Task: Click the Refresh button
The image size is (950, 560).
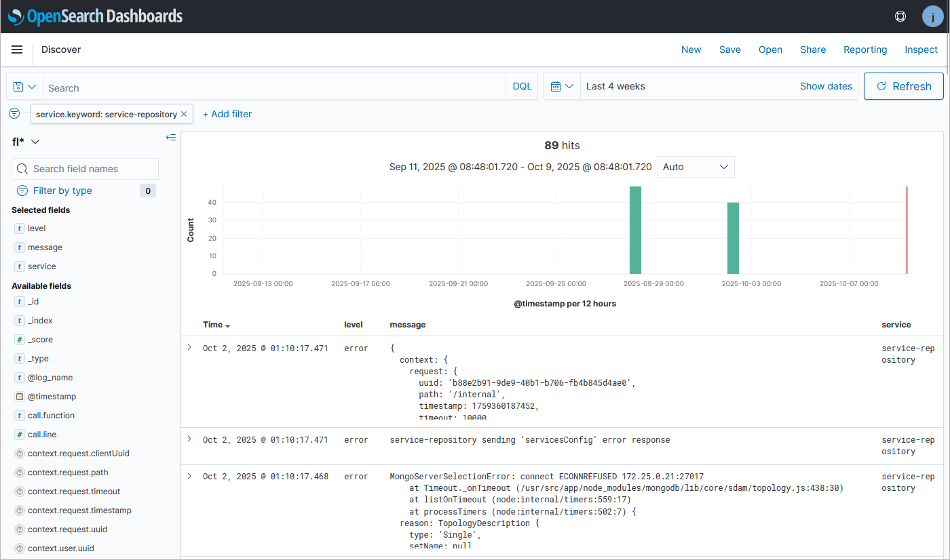Action: [x=903, y=86]
